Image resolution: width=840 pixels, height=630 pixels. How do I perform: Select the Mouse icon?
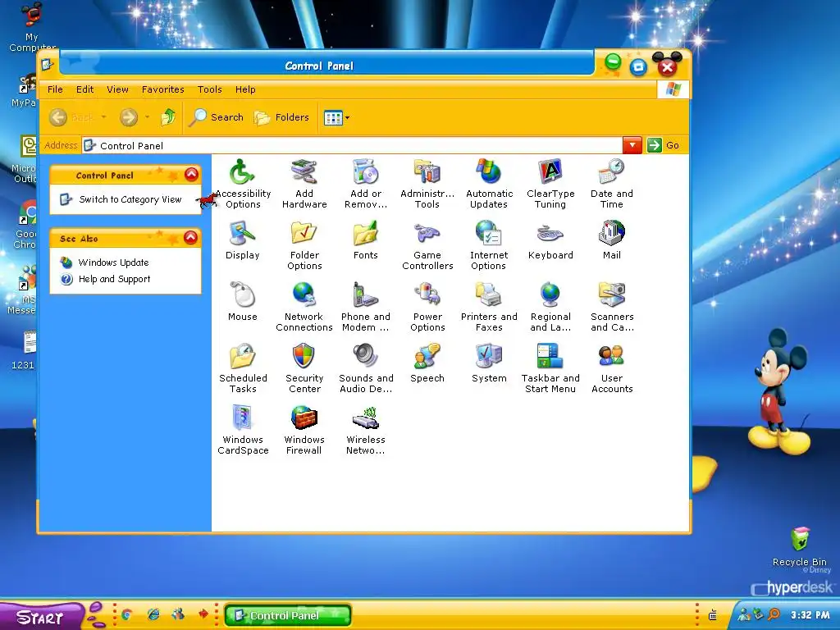[x=243, y=302]
